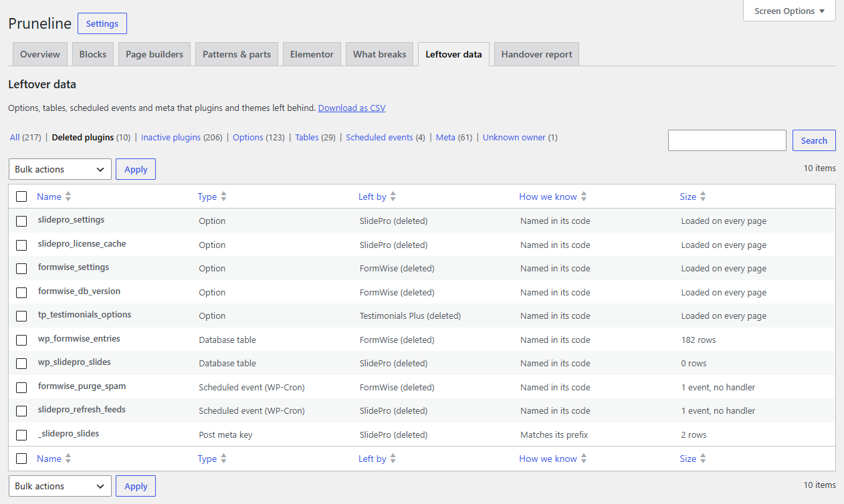This screenshot has height=504, width=844.
Task: Filter by Scheduled events
Action: click(385, 137)
